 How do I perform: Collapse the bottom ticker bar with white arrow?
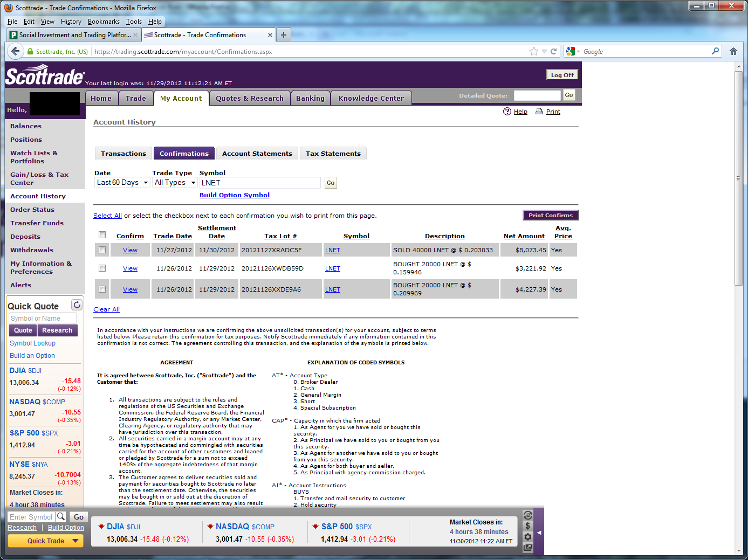click(539, 533)
